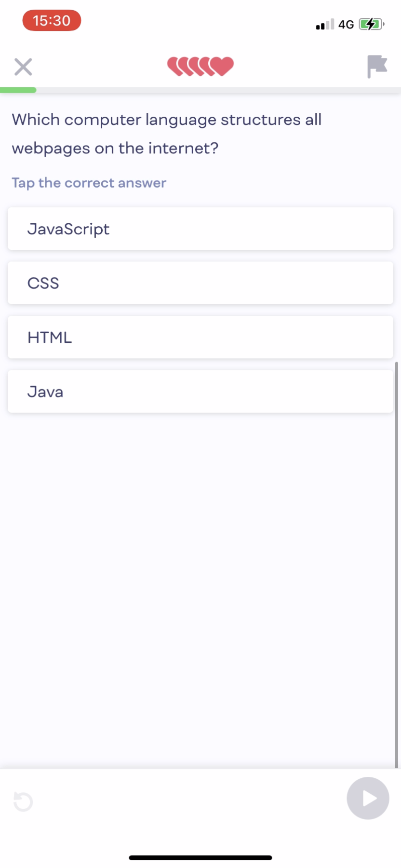Choose the CSS answer option
The width and height of the screenshot is (401, 868).
(x=200, y=283)
